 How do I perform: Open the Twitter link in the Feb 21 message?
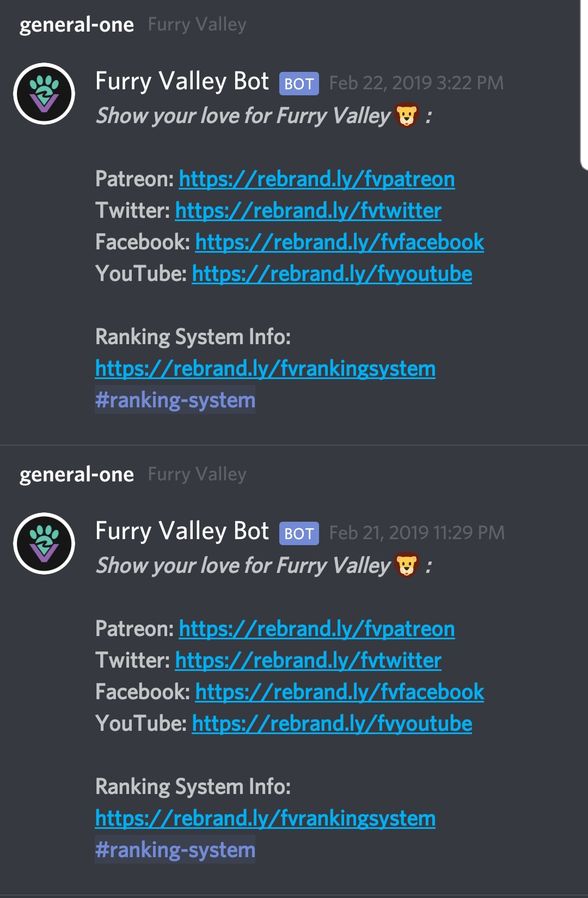click(308, 661)
